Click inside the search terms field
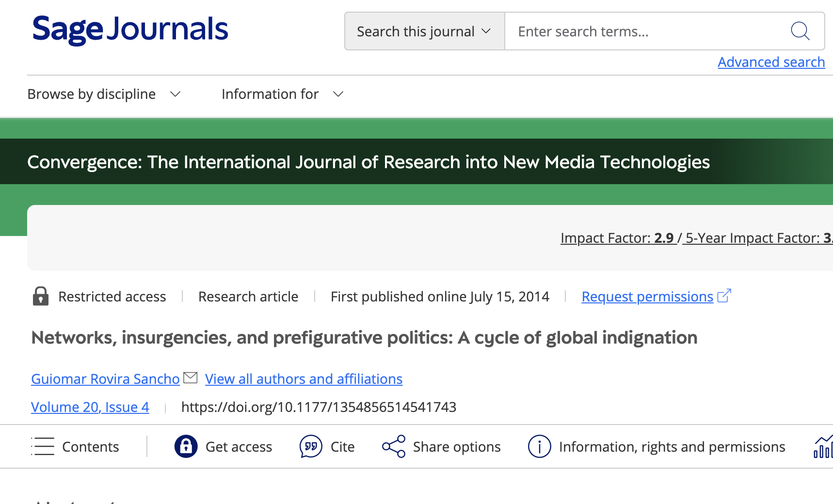 (630, 31)
